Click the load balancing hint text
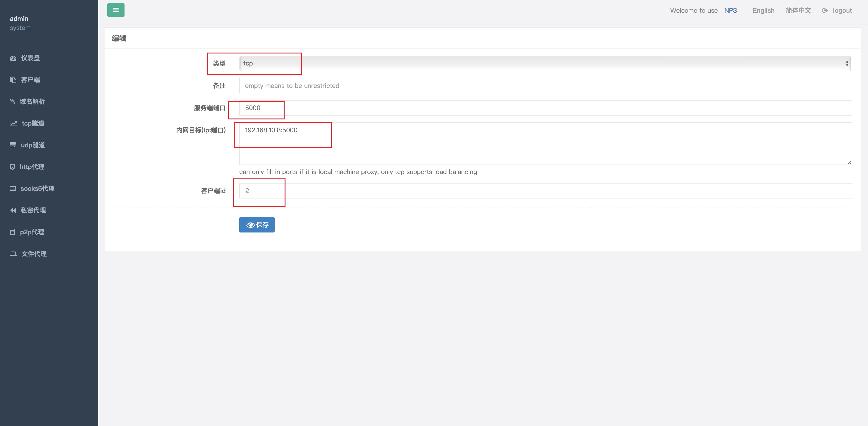The height and width of the screenshot is (426, 868). coord(358,172)
